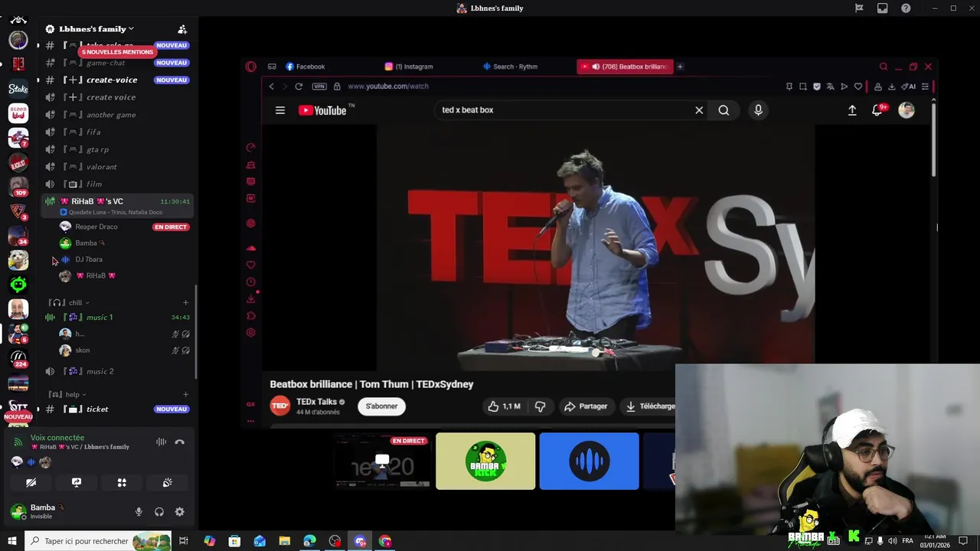Turn on camera in Discord voice panel
This screenshot has height=551, width=980.
click(31, 482)
